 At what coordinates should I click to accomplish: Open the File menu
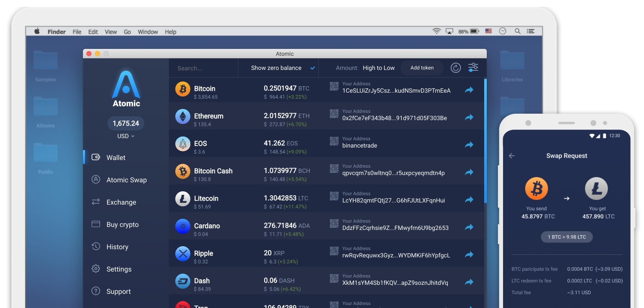point(77,32)
